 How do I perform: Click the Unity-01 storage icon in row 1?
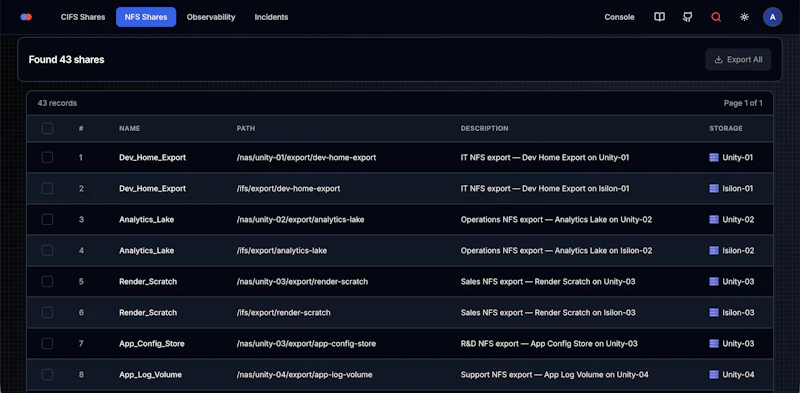tap(714, 158)
